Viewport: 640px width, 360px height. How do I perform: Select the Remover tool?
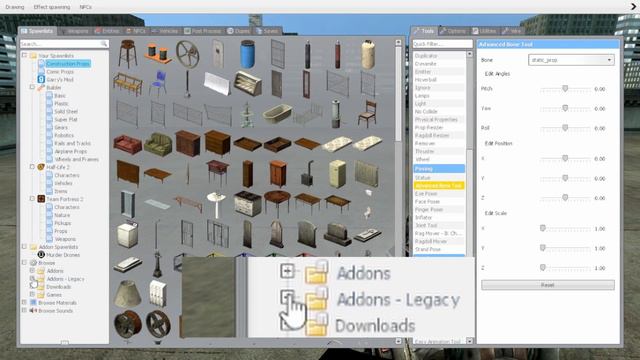(439, 143)
